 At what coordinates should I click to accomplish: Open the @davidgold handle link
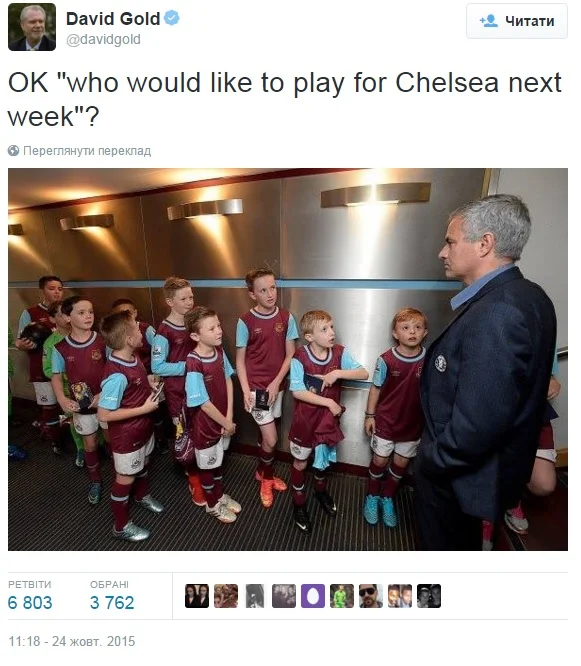pos(103,40)
